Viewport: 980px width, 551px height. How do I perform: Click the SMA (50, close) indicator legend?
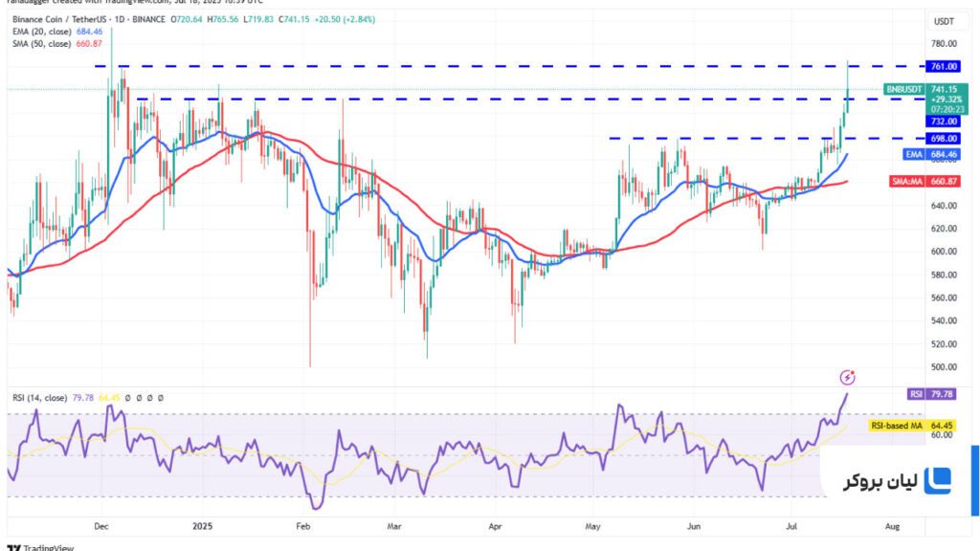pyautogui.click(x=42, y=44)
